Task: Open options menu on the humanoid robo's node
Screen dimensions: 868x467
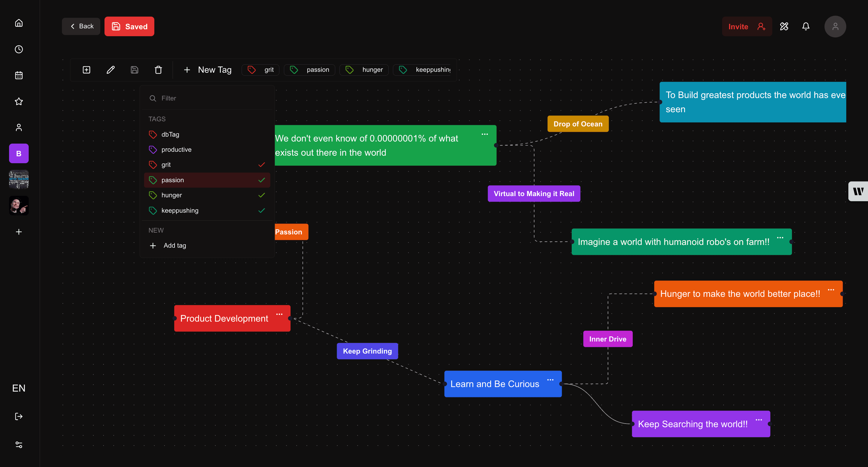Action: pyautogui.click(x=780, y=237)
